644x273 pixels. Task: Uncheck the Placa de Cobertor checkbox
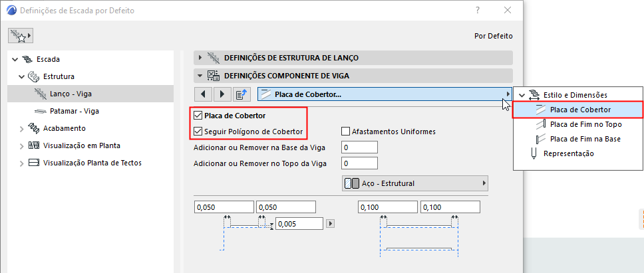tap(197, 116)
